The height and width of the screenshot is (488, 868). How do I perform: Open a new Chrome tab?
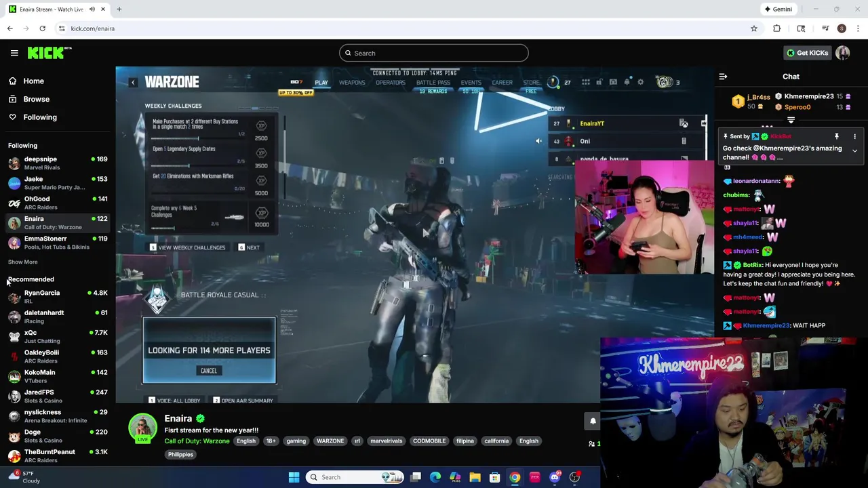119,9
